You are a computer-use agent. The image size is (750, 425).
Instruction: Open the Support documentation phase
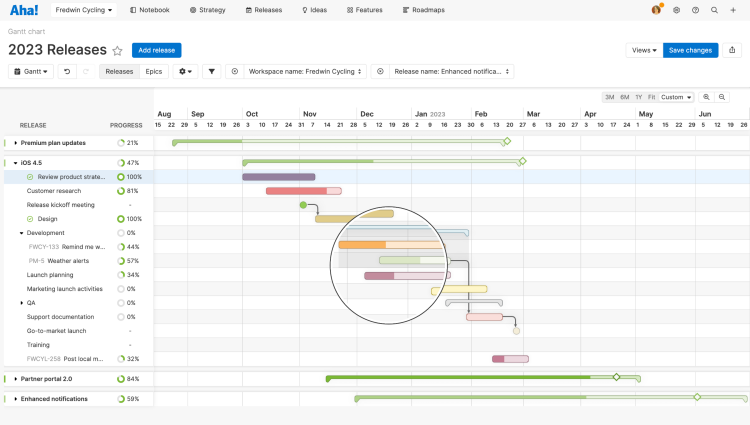60,317
